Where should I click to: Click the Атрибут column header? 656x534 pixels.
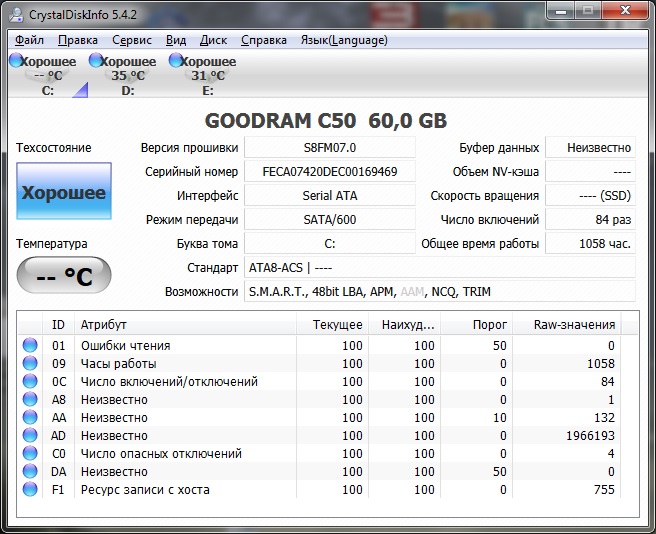(185, 324)
